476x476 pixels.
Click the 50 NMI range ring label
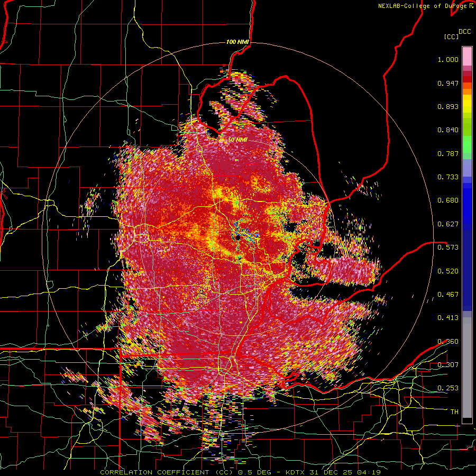(x=237, y=140)
